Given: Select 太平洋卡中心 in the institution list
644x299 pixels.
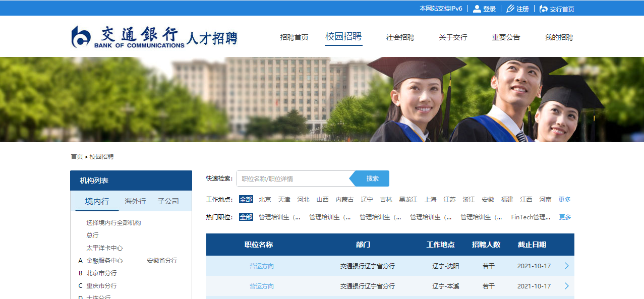Looking at the screenshot, I should coord(104,248).
